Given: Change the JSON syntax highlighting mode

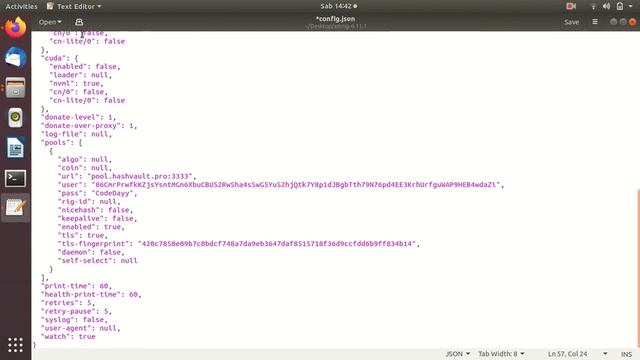Looking at the screenshot, I should [x=458, y=353].
